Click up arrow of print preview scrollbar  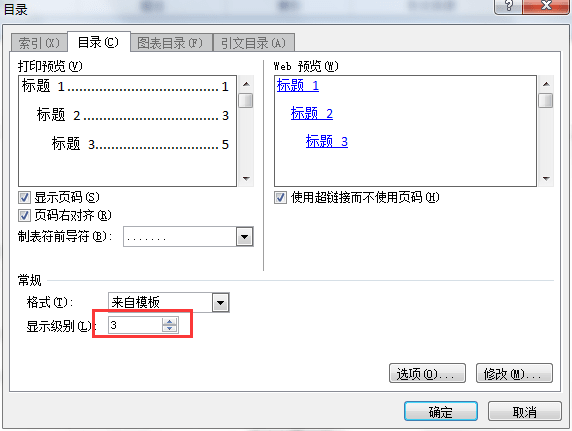click(246, 84)
